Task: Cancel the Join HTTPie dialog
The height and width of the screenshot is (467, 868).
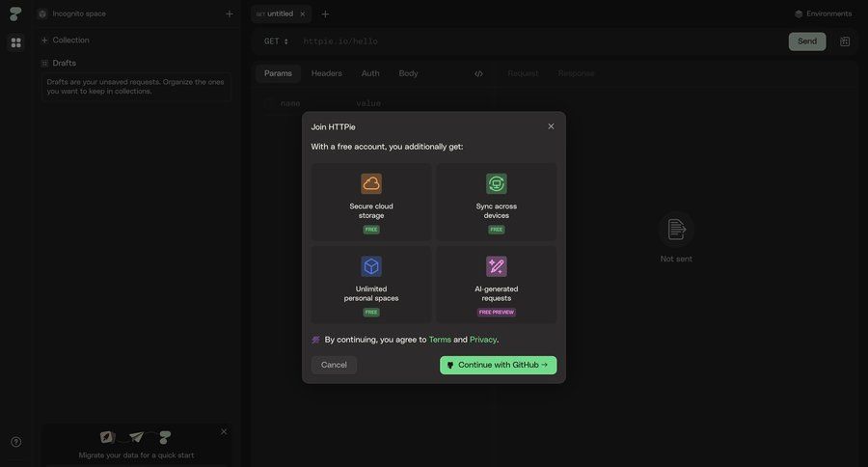Action: click(334, 365)
